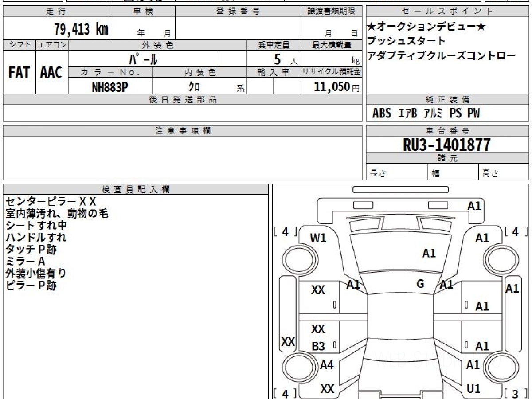Click the 輸入車 header
This screenshot has height=399, width=532.
tap(274, 72)
